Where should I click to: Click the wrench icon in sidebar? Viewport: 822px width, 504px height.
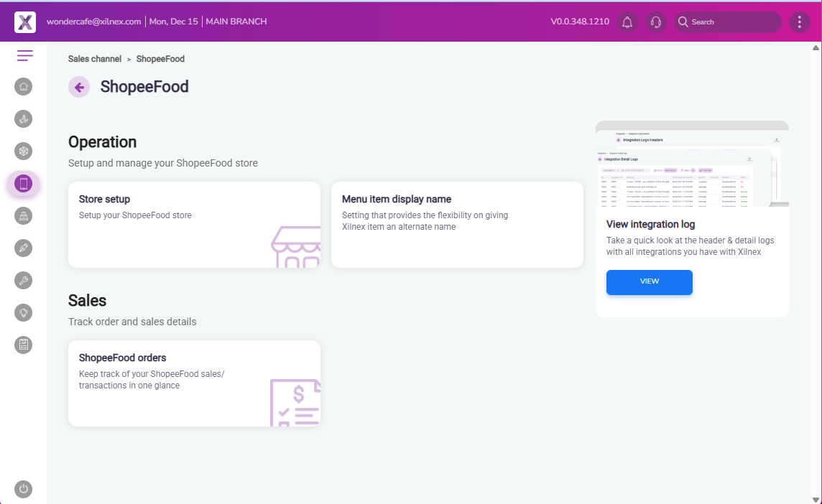pyautogui.click(x=24, y=280)
